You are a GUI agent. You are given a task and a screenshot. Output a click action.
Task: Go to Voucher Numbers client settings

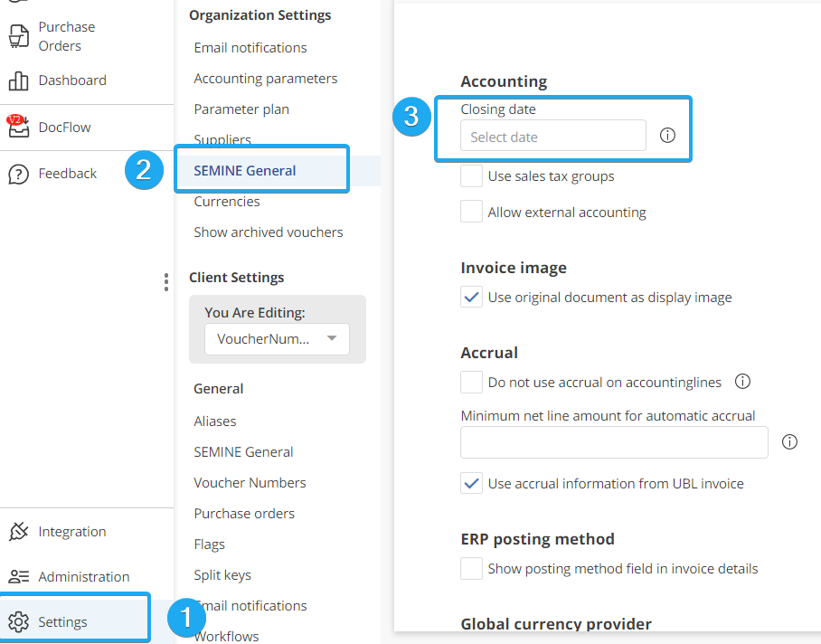pos(250,483)
